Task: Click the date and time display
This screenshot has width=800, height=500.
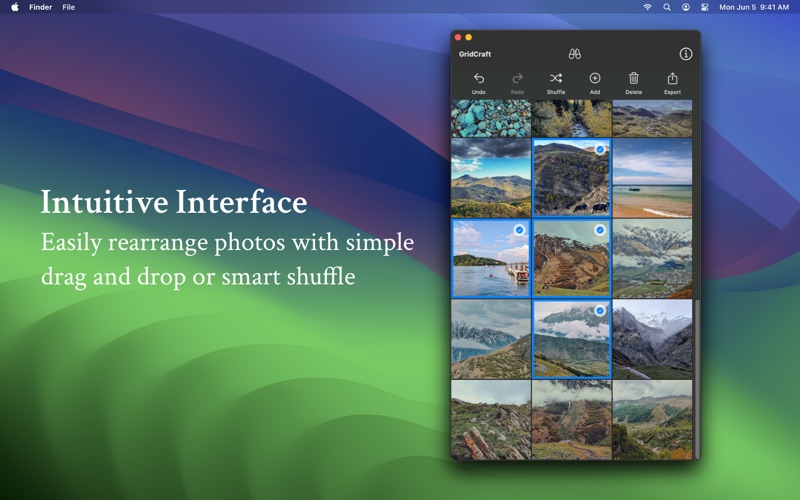Action: 754,7
